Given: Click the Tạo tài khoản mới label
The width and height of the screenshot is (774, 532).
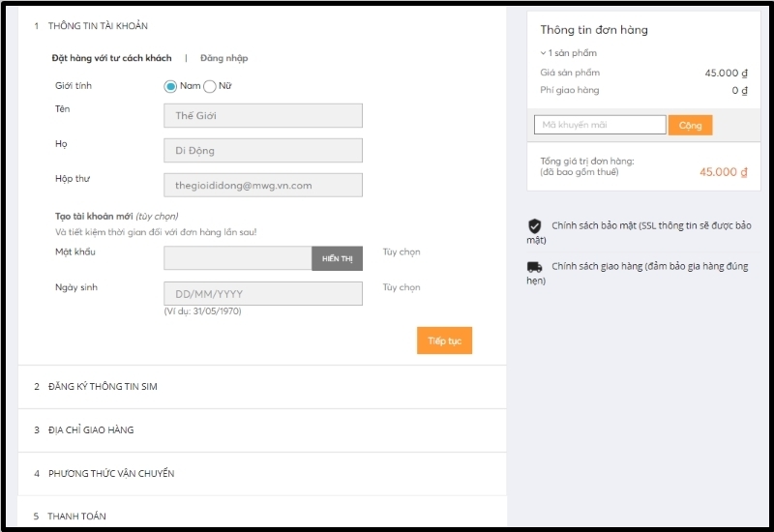Looking at the screenshot, I should coord(94,216).
